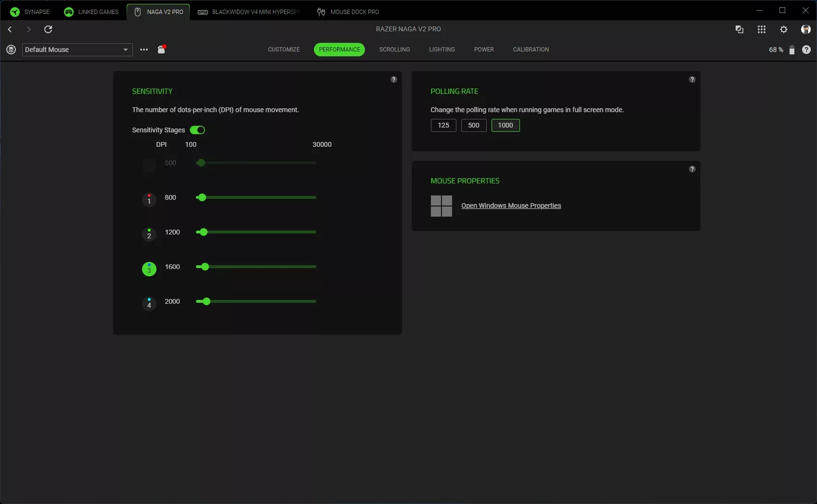
Task: Set polling rate to 500
Action: coord(474,125)
